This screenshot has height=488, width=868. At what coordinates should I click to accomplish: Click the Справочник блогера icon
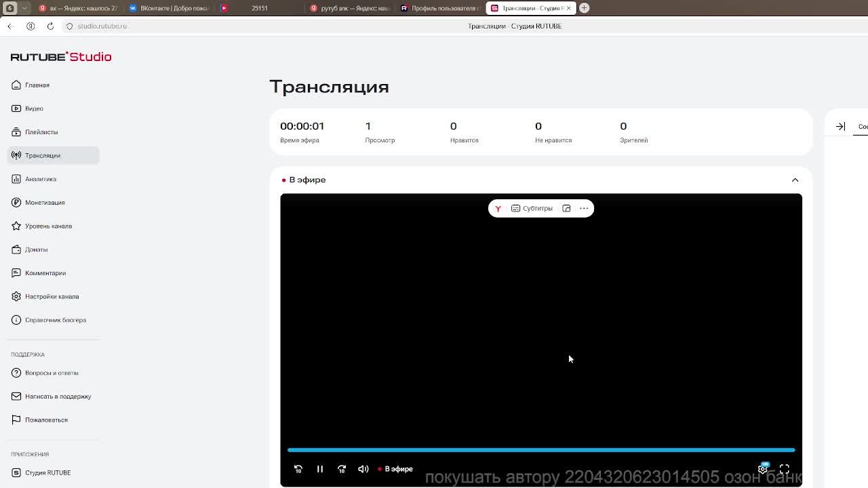coord(16,320)
